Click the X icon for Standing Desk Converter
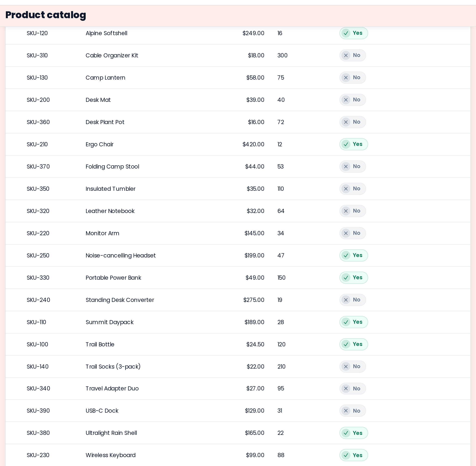Screen dimensions: 476x466 coord(346,300)
